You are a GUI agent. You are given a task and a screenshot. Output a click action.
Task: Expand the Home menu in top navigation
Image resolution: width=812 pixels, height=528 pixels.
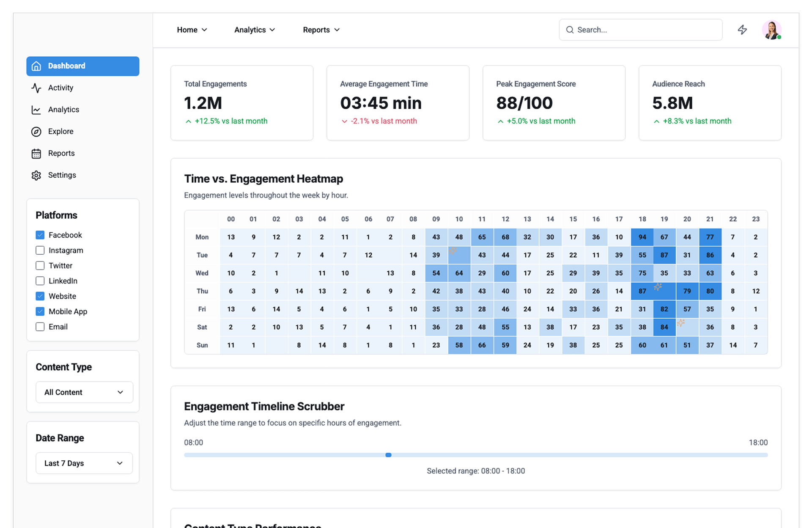192,30
